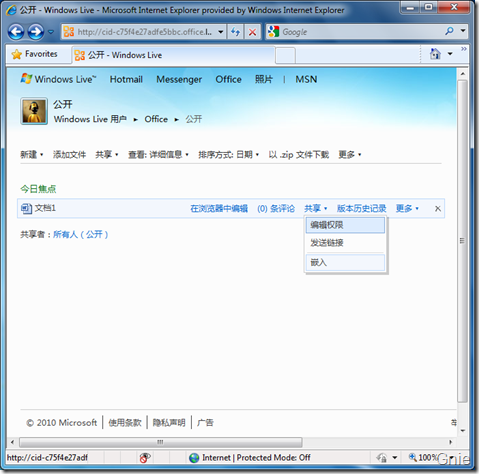Image resolution: width=479 pixels, height=474 pixels.
Task: Click the user profile picture
Action: tap(34, 111)
